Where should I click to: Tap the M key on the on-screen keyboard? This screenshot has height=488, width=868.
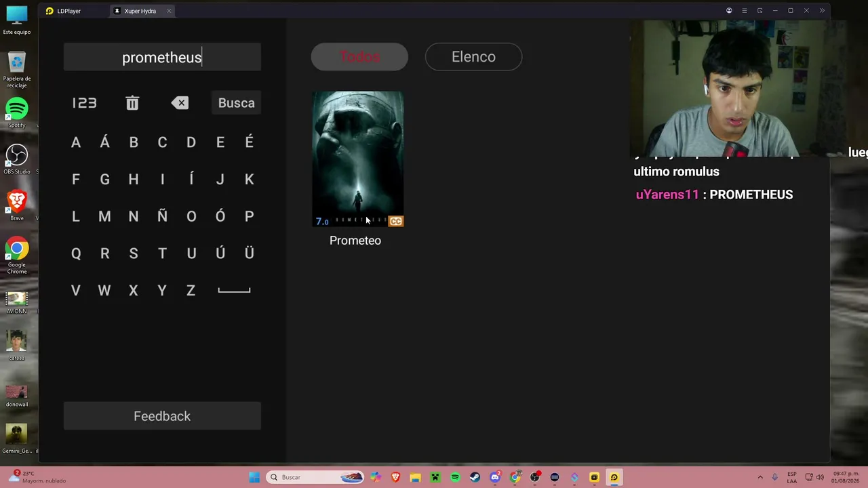click(x=104, y=216)
